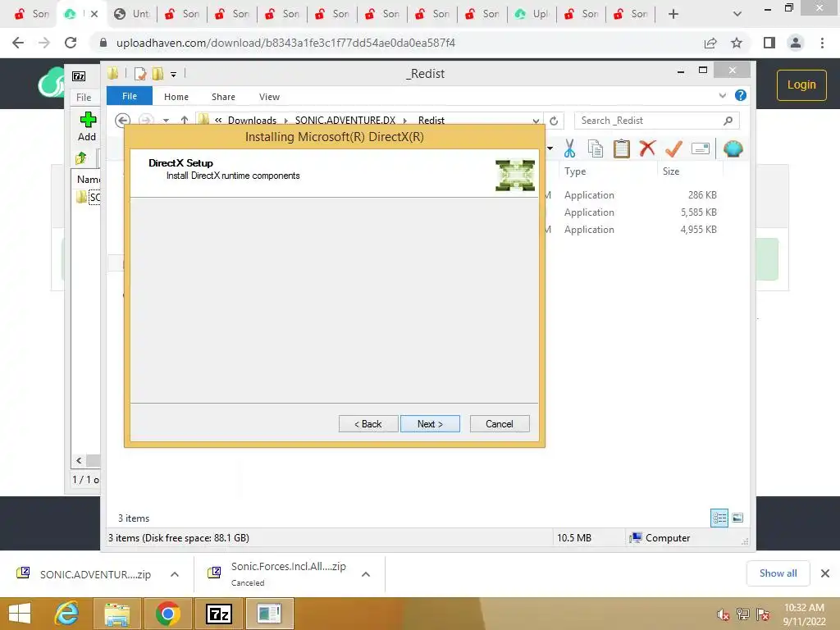Click the Copy icon in toolbar

click(x=596, y=148)
